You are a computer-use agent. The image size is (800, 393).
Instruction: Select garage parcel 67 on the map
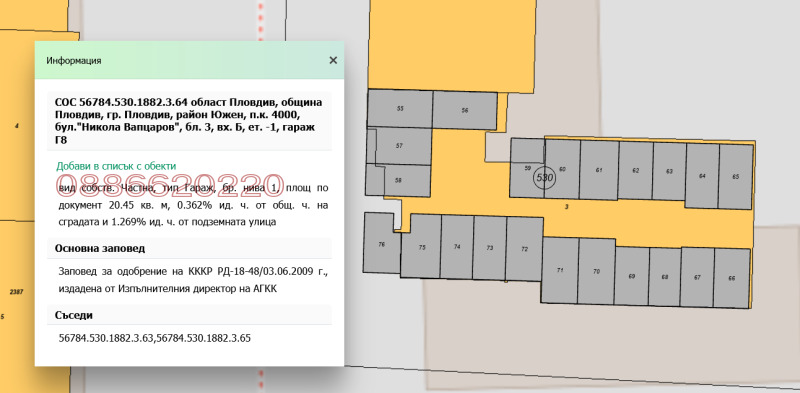pyautogui.click(x=697, y=278)
